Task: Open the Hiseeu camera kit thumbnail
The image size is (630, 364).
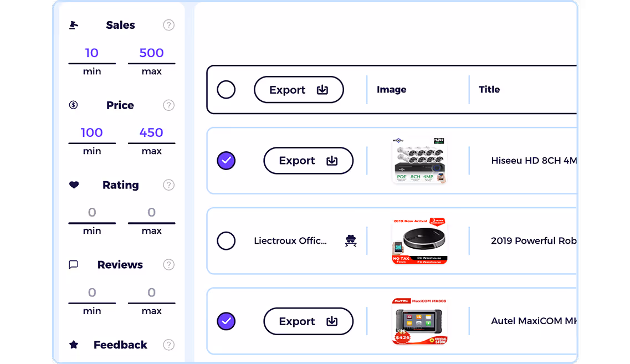Action: (419, 161)
